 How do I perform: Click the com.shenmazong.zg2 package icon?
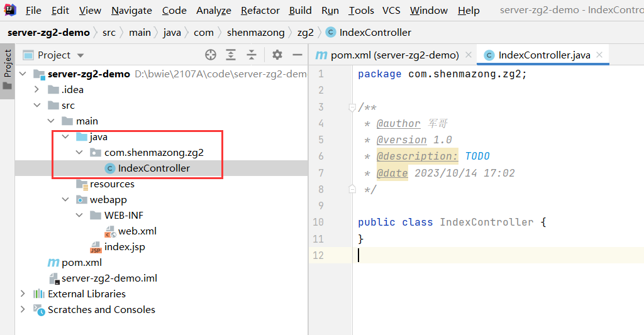click(x=96, y=153)
